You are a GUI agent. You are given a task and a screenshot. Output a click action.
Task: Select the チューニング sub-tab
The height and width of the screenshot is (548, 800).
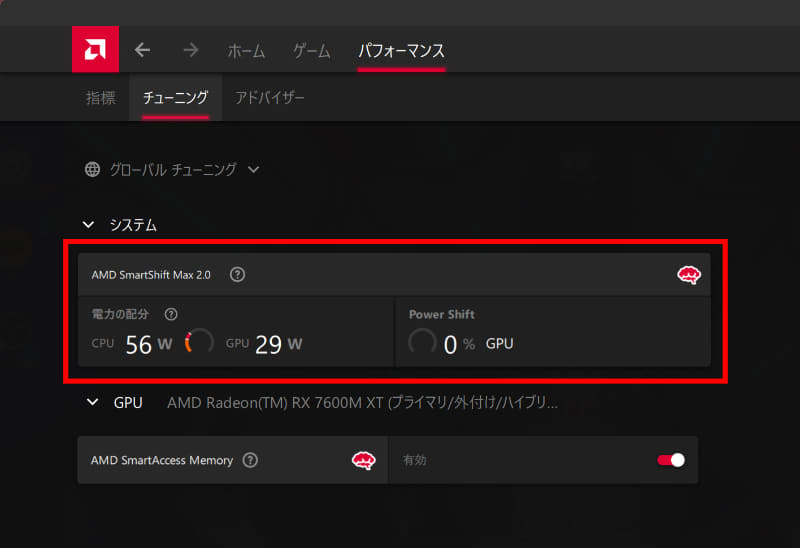[x=175, y=97]
